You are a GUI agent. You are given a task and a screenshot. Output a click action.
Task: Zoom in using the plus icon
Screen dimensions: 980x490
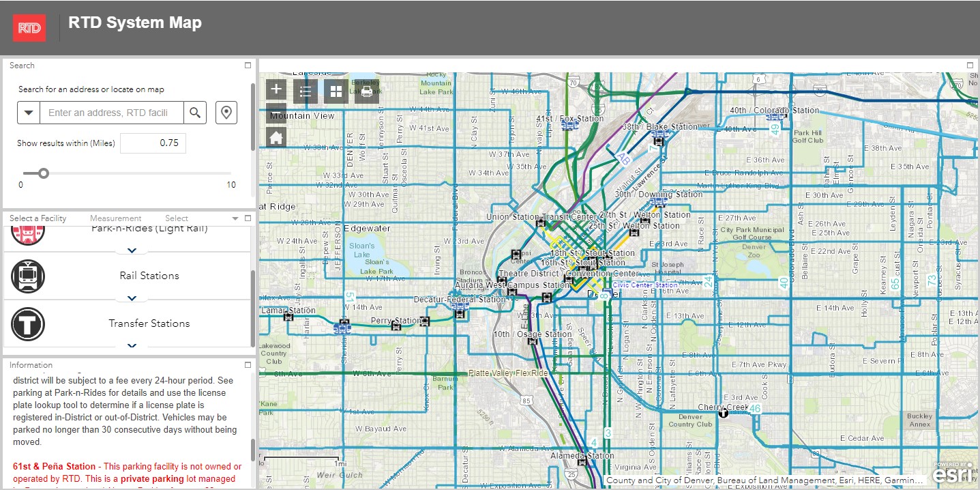(x=276, y=89)
